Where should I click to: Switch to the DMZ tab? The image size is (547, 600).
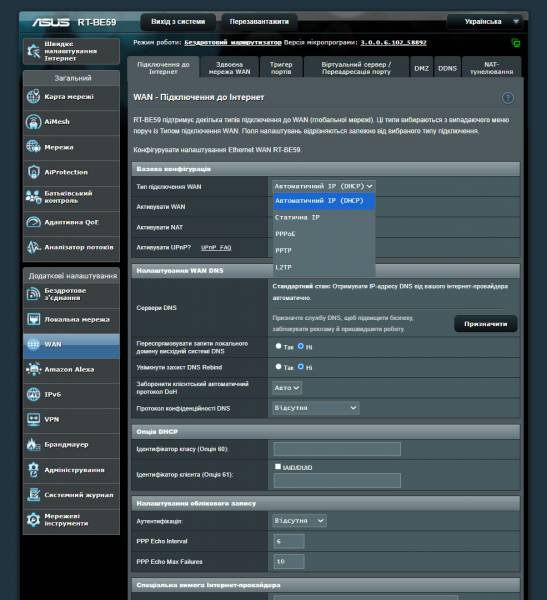coord(421,68)
